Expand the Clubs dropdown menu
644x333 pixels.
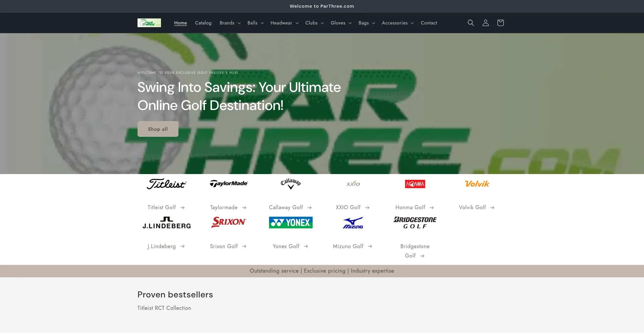315,23
